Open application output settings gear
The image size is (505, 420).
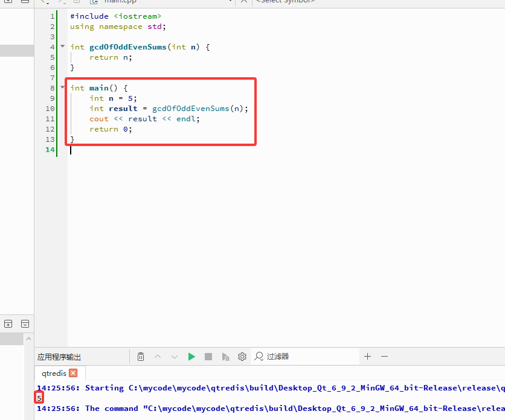pyautogui.click(x=242, y=357)
